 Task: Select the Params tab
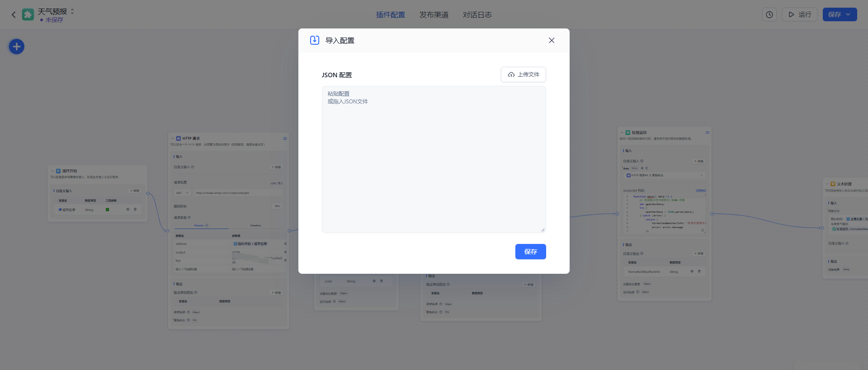point(201,225)
